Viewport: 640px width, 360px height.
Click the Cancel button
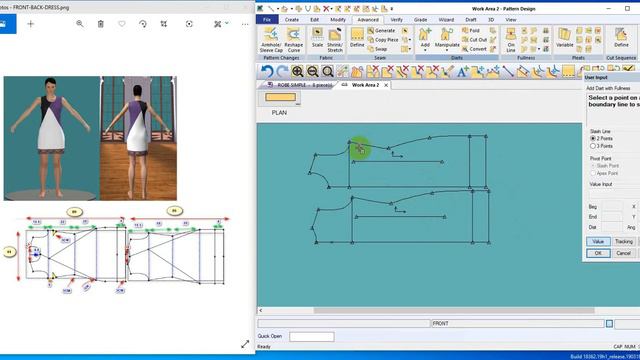624,253
